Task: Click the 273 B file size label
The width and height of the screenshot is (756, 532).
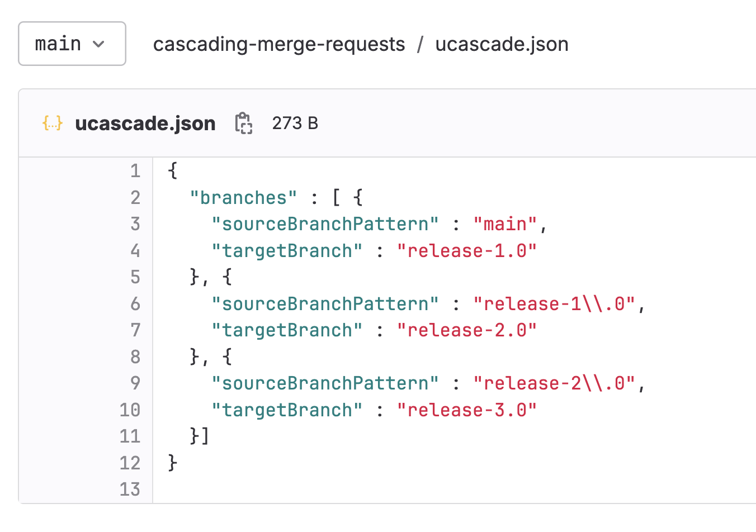Action: [x=295, y=123]
